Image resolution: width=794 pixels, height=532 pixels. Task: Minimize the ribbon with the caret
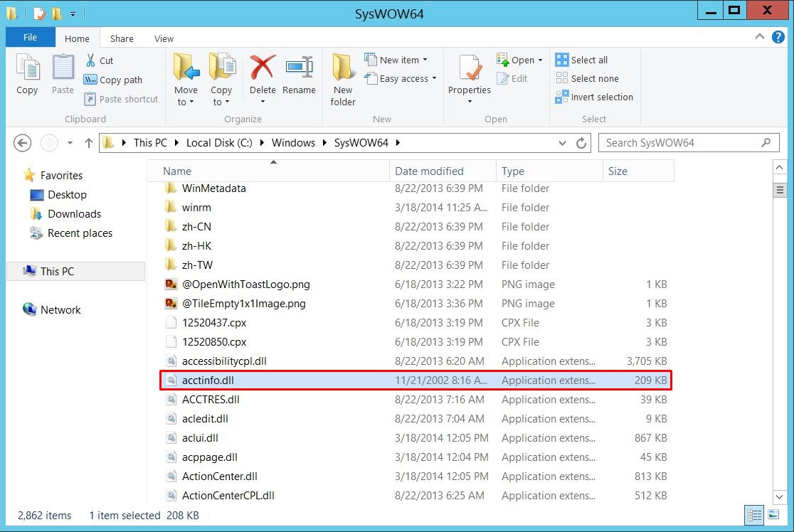coord(760,36)
